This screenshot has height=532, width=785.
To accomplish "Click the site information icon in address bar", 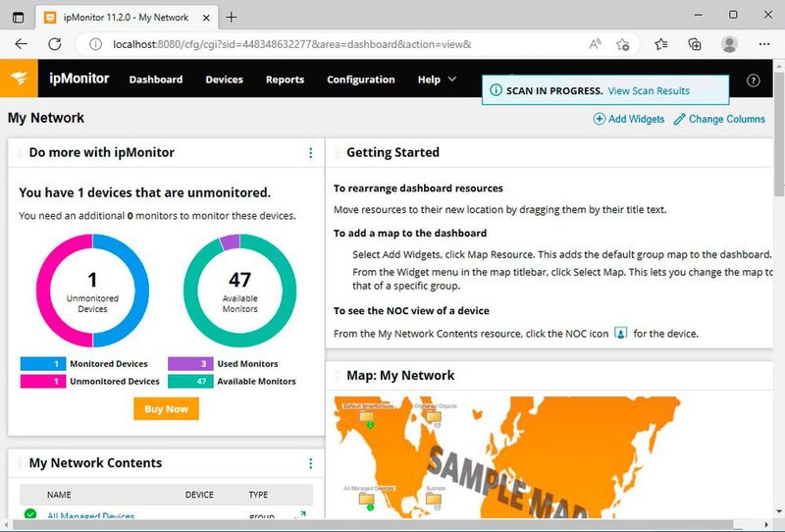I will (95, 44).
